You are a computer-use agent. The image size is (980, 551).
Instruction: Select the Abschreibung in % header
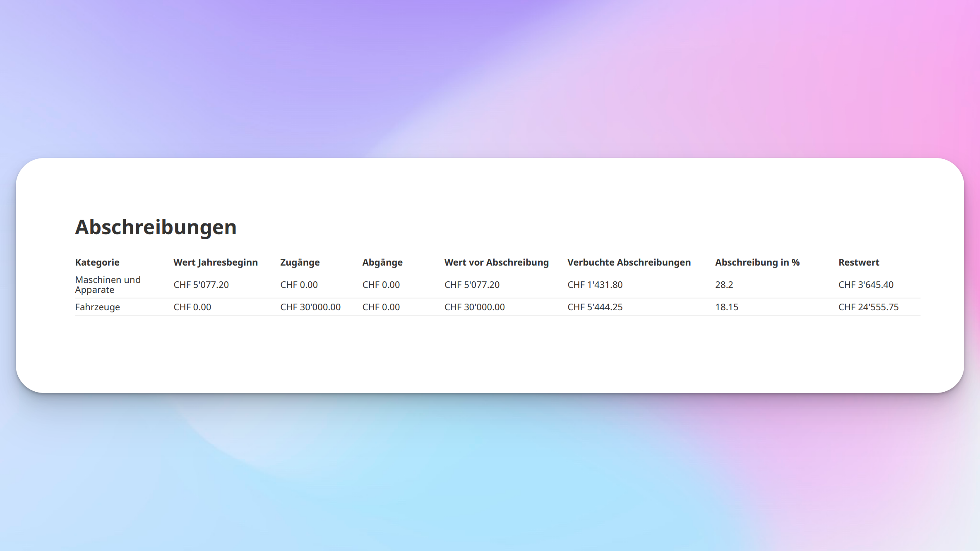[x=757, y=262]
